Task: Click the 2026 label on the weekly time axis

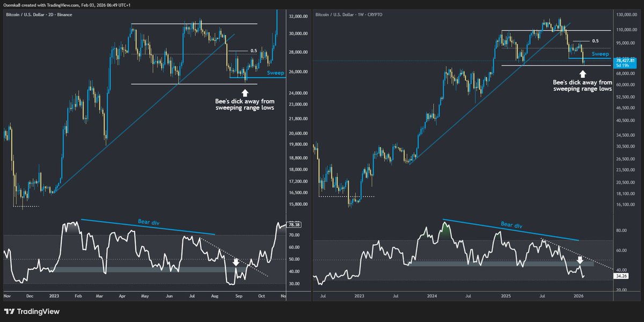Action: click(x=579, y=296)
